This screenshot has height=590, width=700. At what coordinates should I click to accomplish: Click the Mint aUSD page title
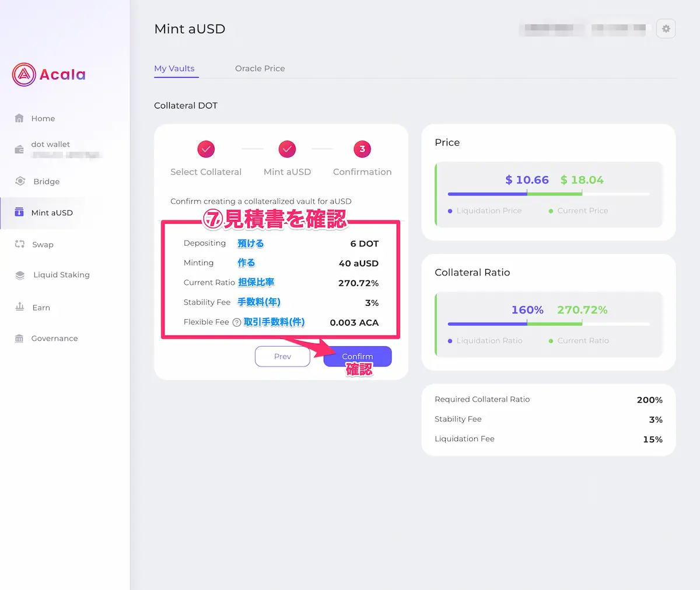tap(190, 29)
